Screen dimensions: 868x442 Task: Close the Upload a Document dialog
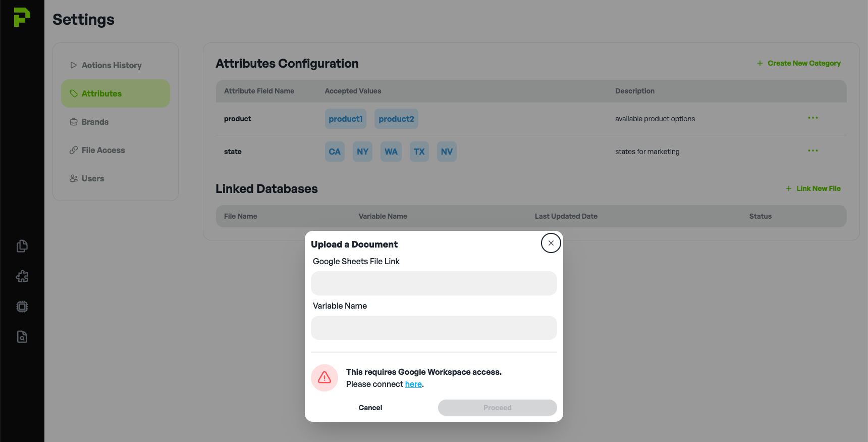click(x=551, y=243)
